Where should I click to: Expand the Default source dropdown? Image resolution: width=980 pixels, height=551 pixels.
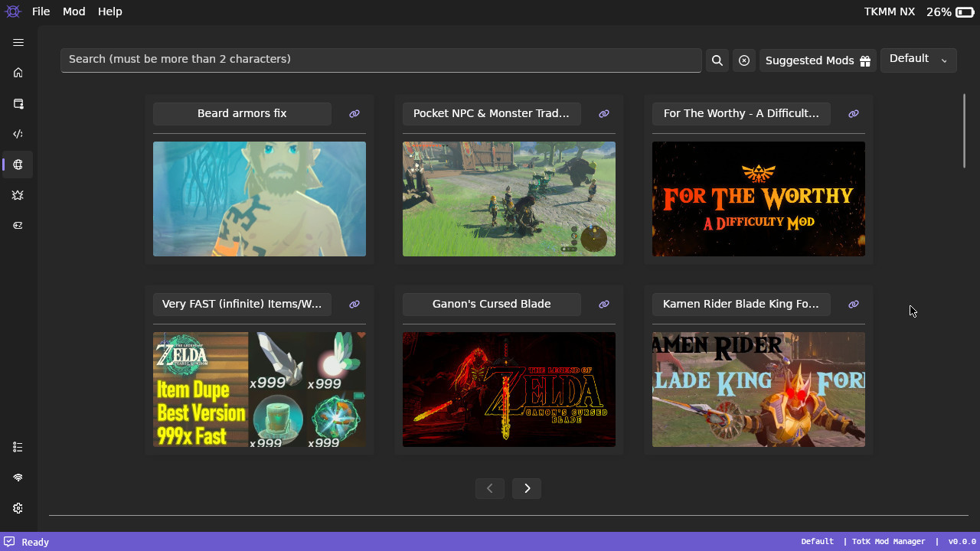[918, 60]
